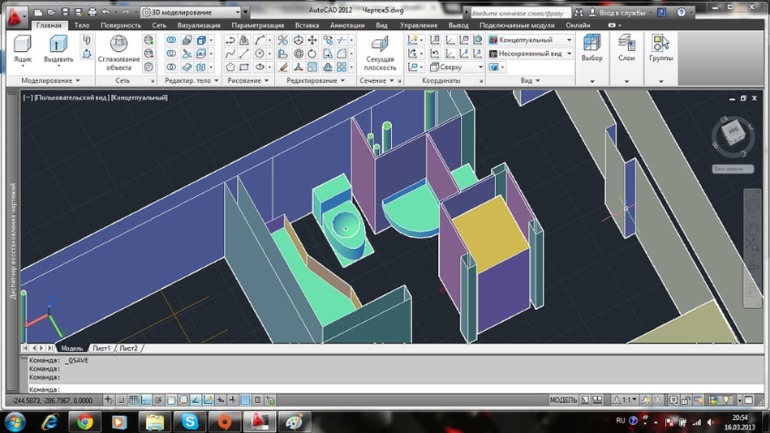Click the ViewCube navigation cube
This screenshot has height=433, width=770.
tap(733, 134)
